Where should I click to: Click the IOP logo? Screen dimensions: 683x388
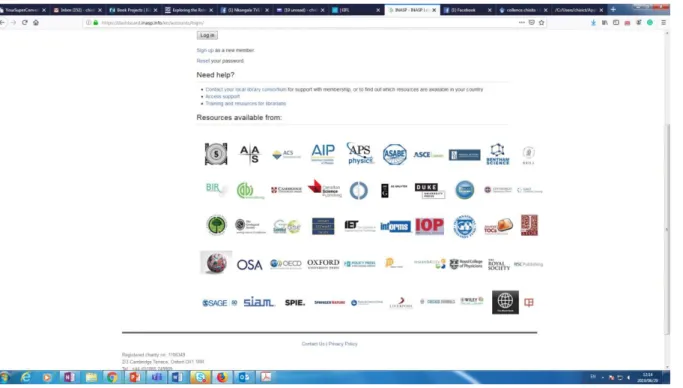click(x=429, y=226)
